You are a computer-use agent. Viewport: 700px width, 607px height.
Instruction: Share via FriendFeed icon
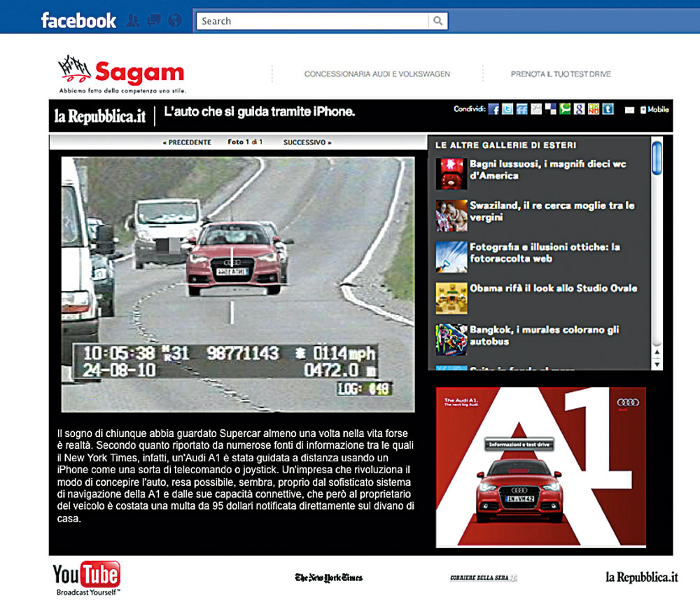[522, 109]
